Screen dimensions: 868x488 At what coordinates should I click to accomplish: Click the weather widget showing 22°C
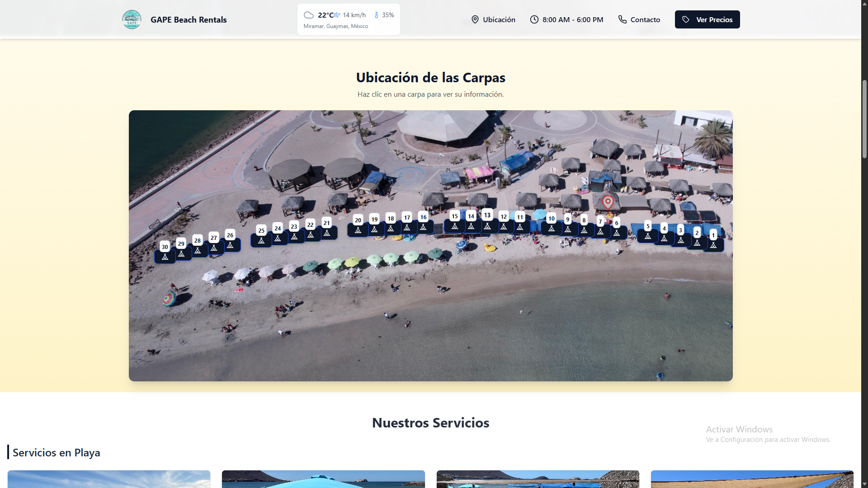[x=349, y=19]
